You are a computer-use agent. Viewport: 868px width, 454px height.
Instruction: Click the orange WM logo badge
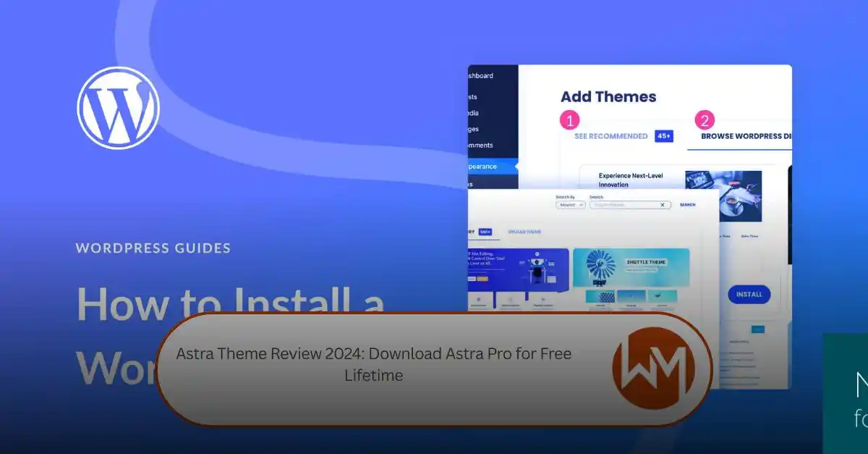653,369
